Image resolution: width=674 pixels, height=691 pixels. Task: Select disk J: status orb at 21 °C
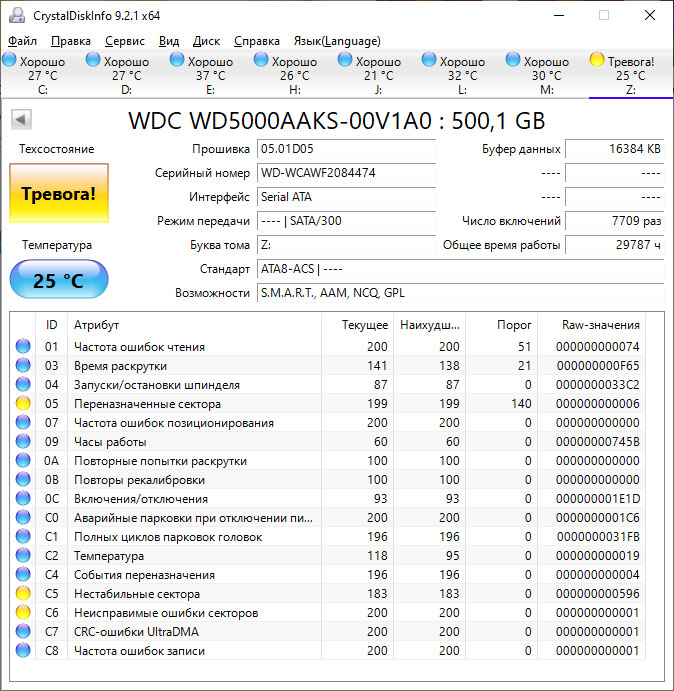pos(345,59)
